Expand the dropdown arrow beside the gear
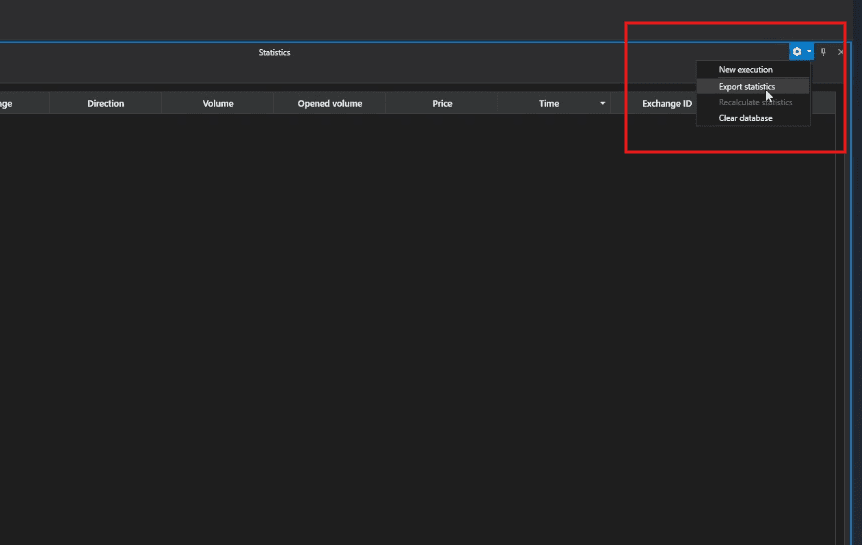 click(x=809, y=52)
